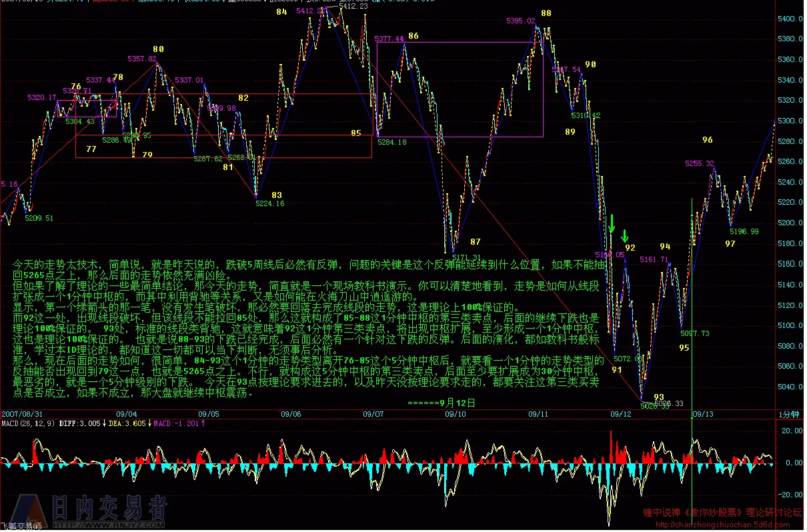Select the 5209.51 price label
Screen dimensions: 807x532
(39, 218)
